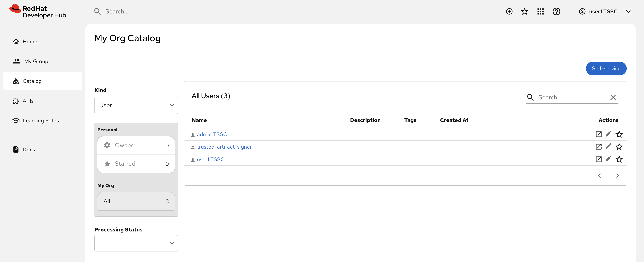
Task: Open the user1 TSSC entity link
Action: (x=211, y=159)
